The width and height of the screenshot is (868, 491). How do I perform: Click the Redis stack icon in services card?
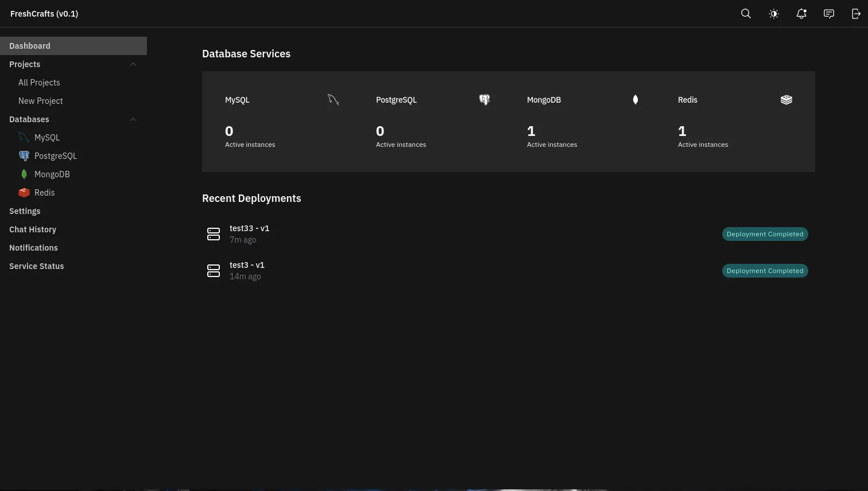click(786, 100)
